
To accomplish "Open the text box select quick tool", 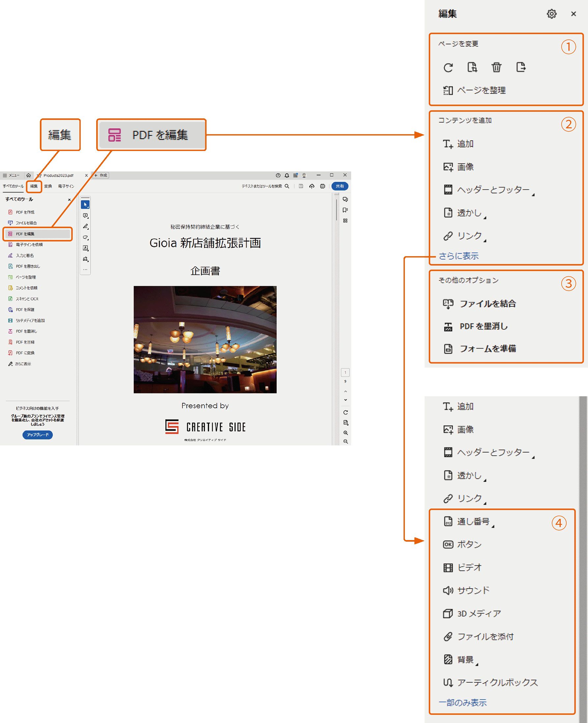I will (x=86, y=248).
